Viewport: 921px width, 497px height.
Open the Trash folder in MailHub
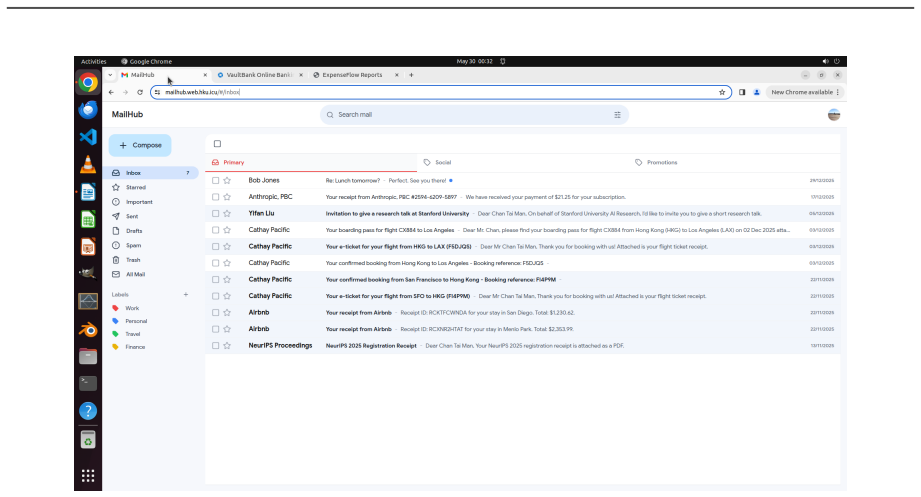tap(151, 260)
